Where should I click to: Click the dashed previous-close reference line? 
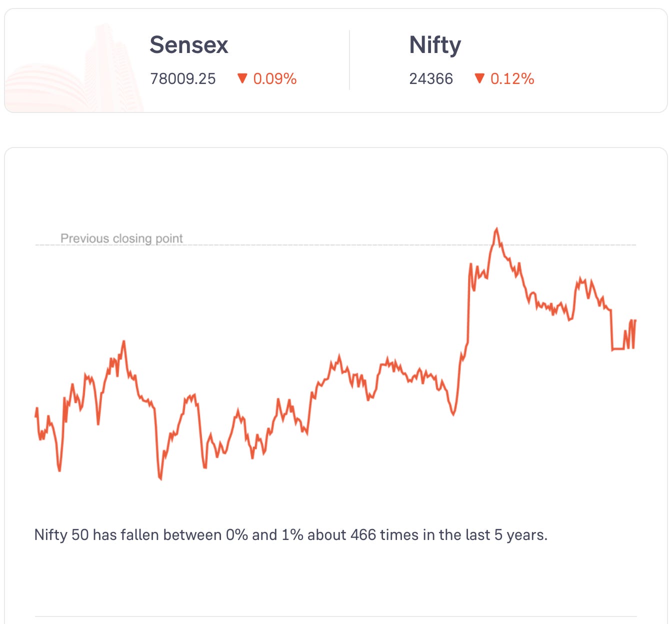click(335, 245)
